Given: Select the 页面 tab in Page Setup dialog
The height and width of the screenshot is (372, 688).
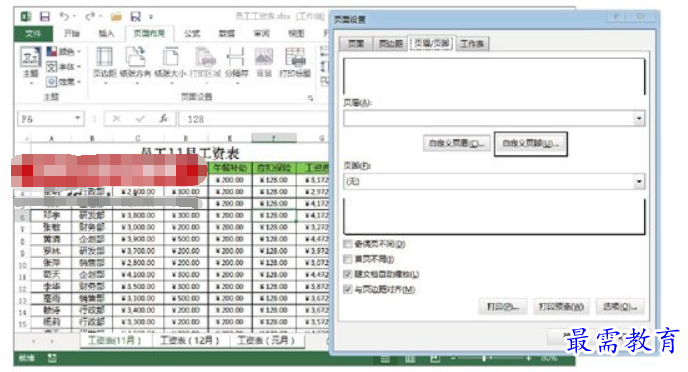Looking at the screenshot, I should click(356, 43).
